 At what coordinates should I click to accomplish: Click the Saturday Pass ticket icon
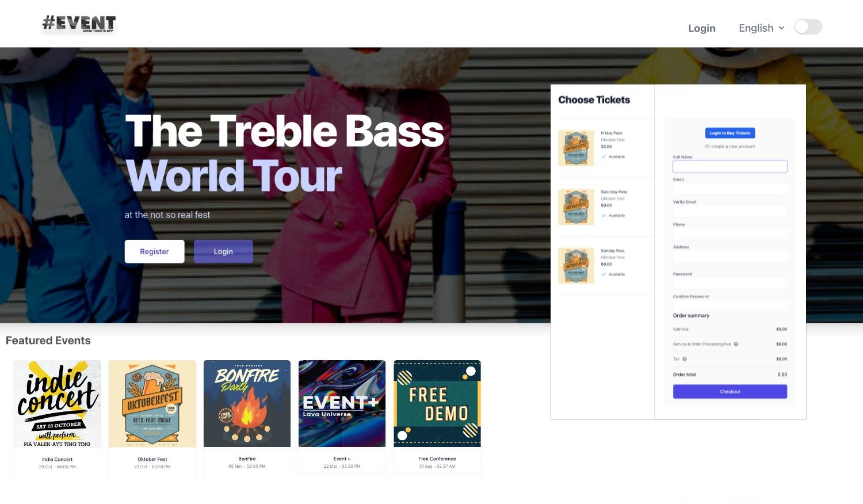576,207
